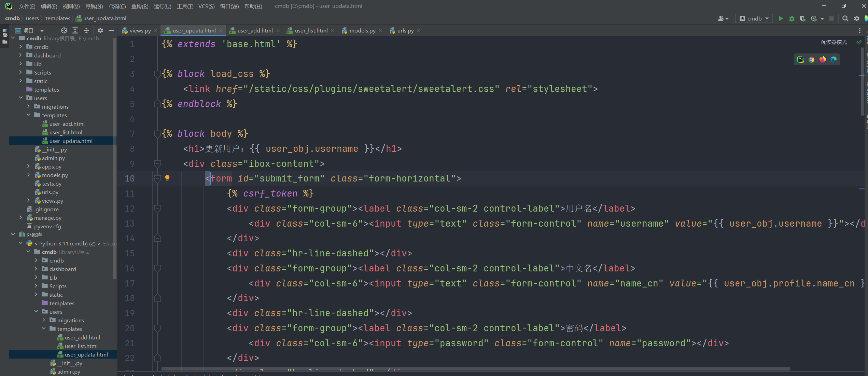The image size is (868, 376).
Task: Open the 文件(F) menu
Action: 27,6
